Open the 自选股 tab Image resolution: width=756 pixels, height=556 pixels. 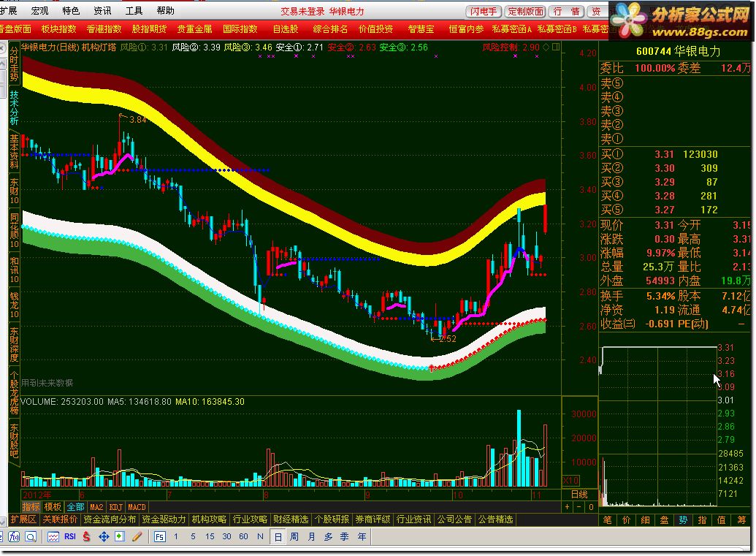coord(286,29)
